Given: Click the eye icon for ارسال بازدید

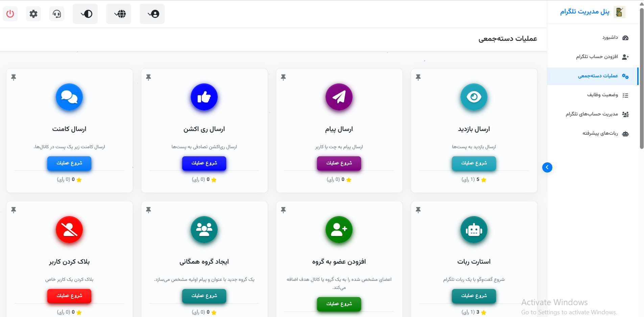Looking at the screenshot, I should (x=474, y=97).
